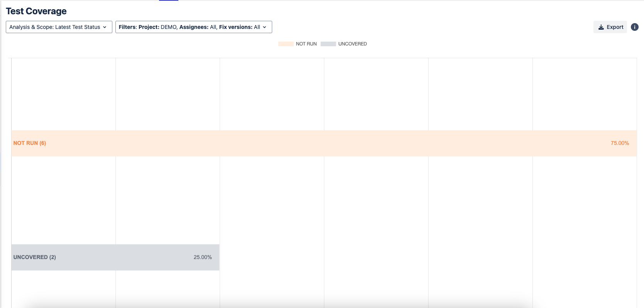
Task: Click the download icon in Export button
Action: 601,27
